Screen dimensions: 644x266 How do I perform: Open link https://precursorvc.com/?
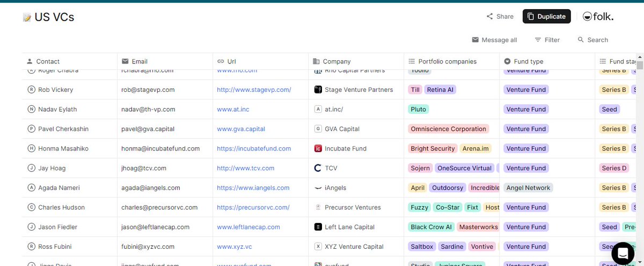(253, 207)
